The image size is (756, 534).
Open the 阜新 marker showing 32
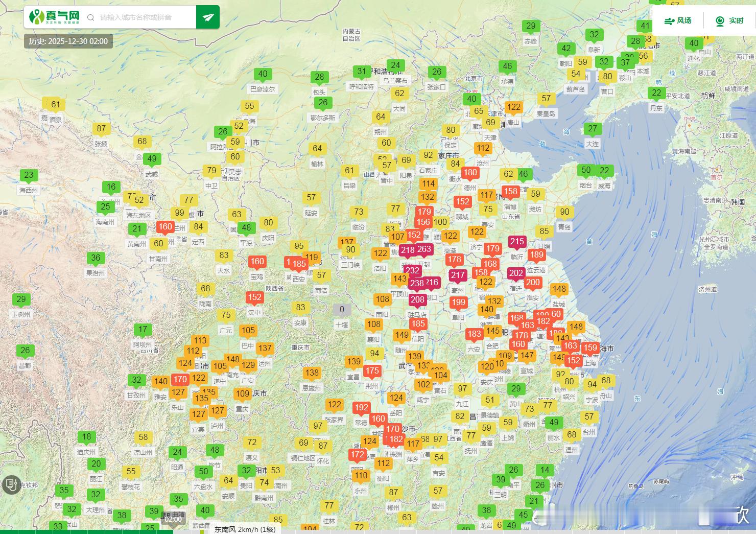(x=594, y=36)
